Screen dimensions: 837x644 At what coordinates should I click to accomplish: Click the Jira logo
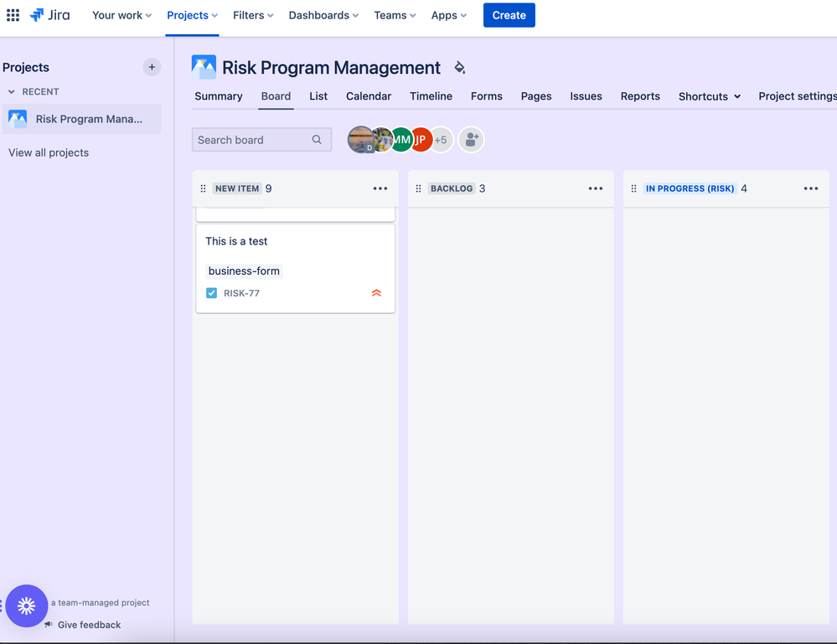49,15
